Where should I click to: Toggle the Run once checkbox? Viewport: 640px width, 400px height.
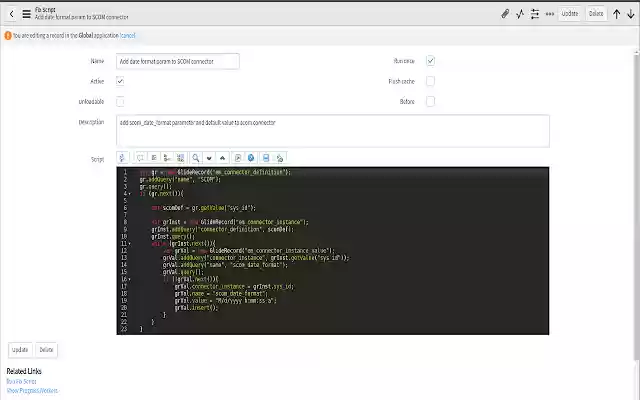click(x=430, y=61)
